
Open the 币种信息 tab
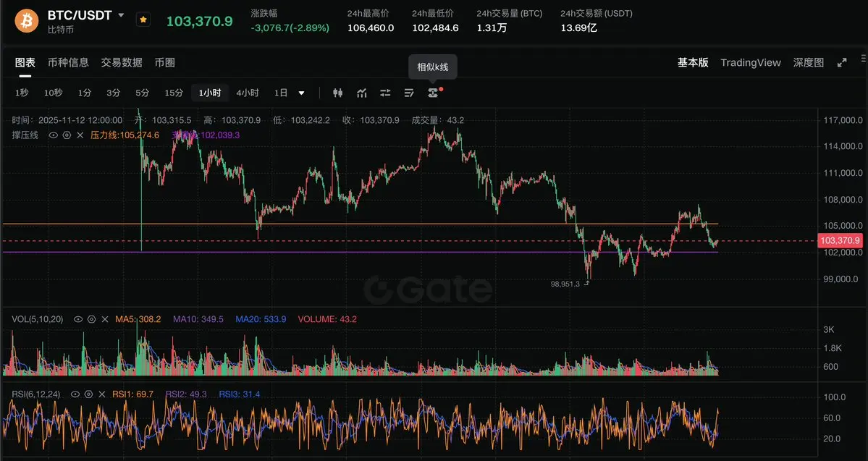[68, 62]
